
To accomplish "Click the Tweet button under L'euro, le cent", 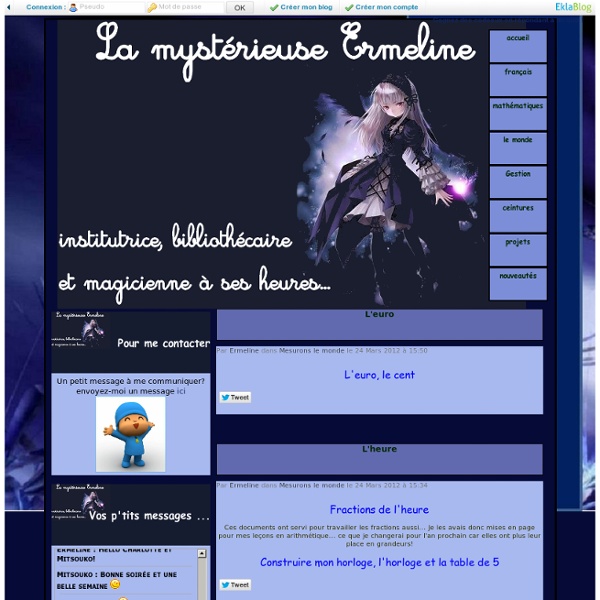I will point(235,397).
